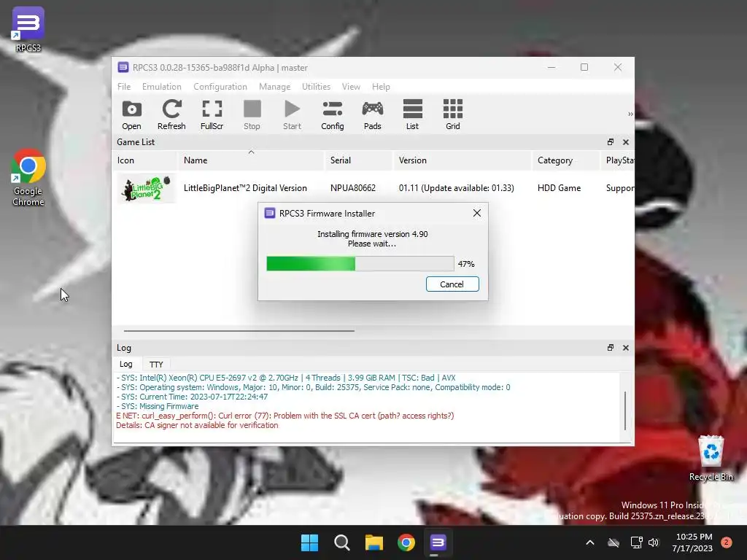Click the RPCS3 desktop shortcut
Screen dimensions: 747x560
28,29
